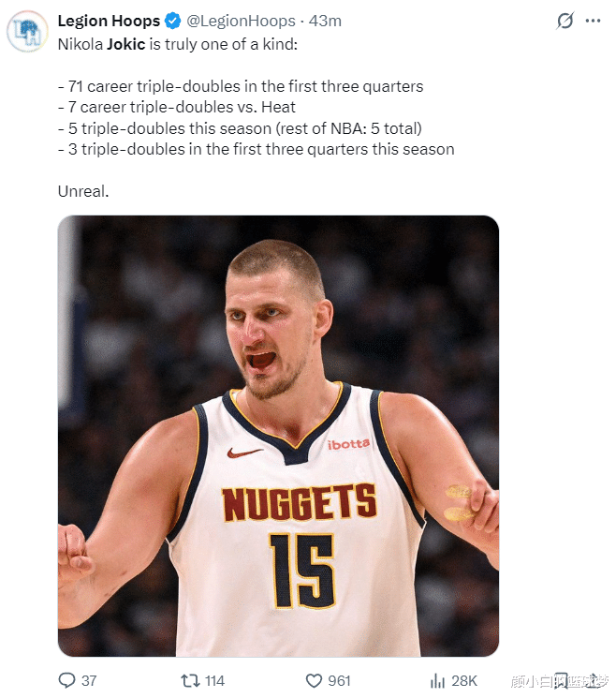Click the reply speech bubble icon
The width and height of the screenshot is (616, 698).
(66, 680)
